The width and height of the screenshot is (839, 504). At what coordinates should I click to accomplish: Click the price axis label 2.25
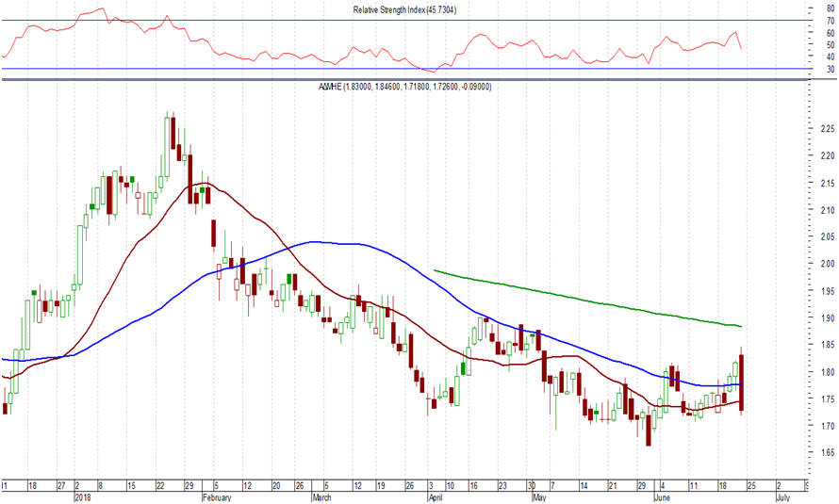tap(828, 129)
